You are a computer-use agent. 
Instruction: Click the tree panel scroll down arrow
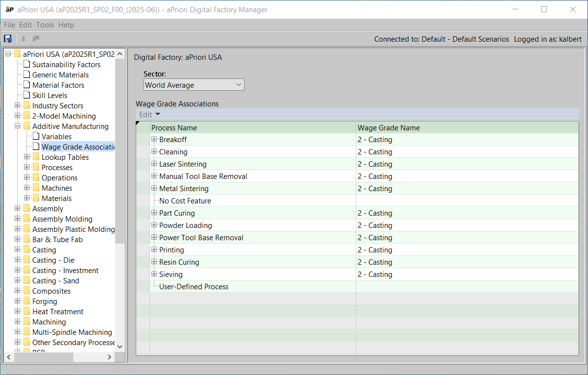click(120, 346)
